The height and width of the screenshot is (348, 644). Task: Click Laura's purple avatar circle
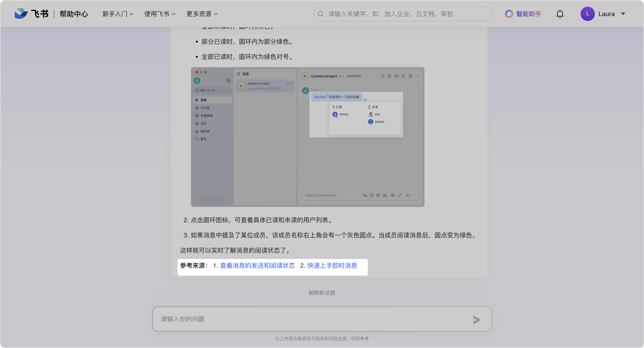[x=587, y=14]
